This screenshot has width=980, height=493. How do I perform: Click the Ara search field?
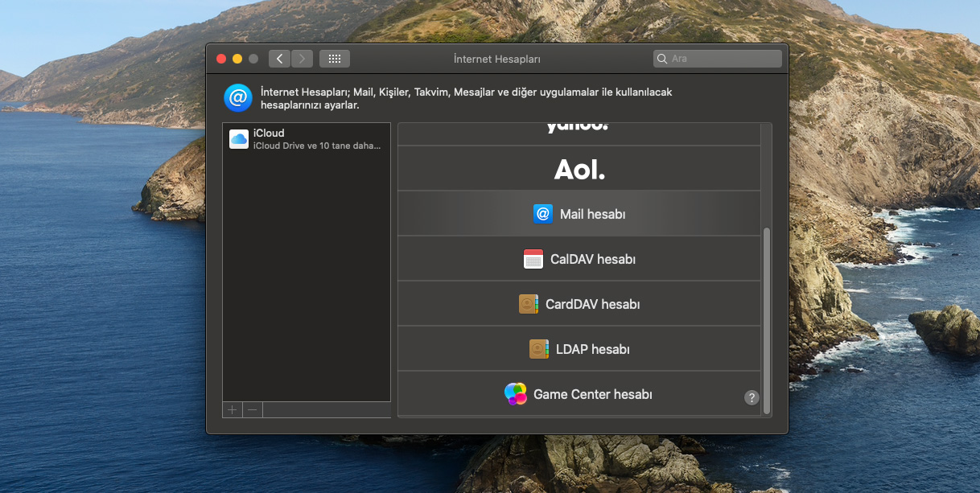coord(718,59)
